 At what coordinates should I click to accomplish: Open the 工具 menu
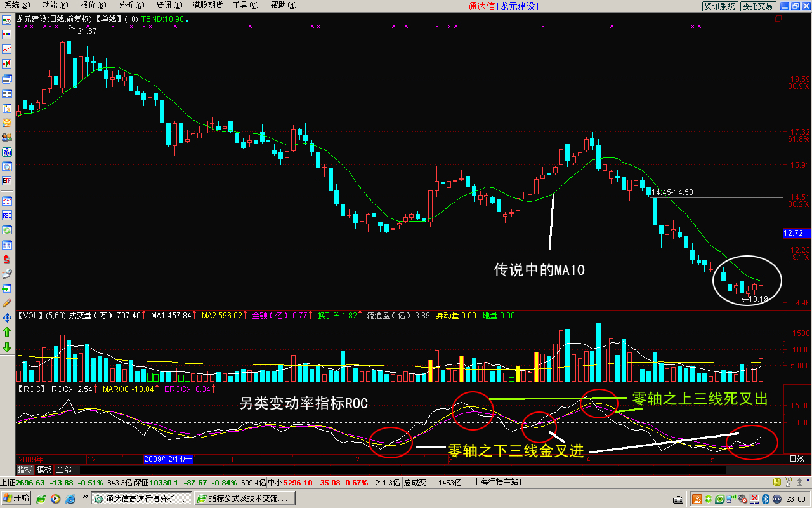[246, 5]
